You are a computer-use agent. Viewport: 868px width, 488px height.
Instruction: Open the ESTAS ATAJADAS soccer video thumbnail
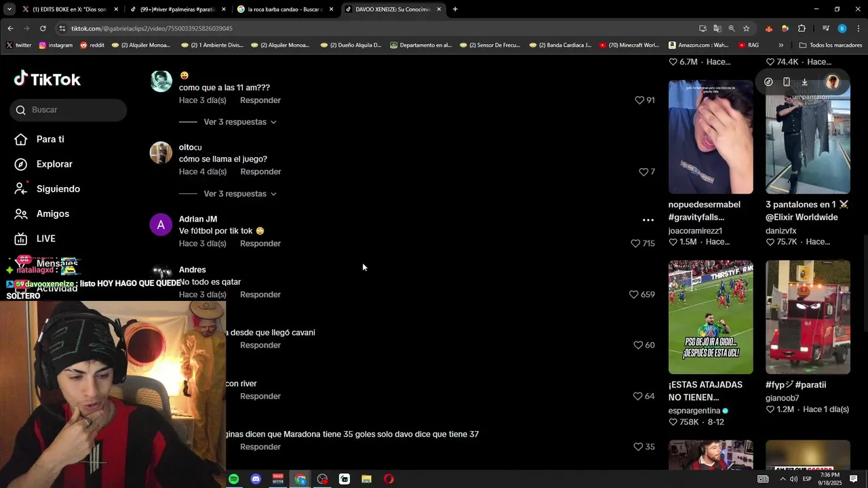tap(711, 317)
